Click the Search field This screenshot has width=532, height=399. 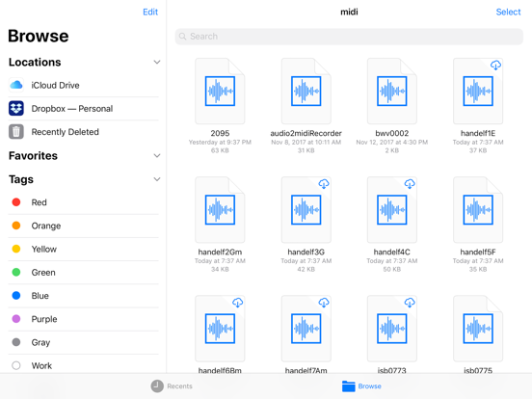pyautogui.click(x=349, y=37)
